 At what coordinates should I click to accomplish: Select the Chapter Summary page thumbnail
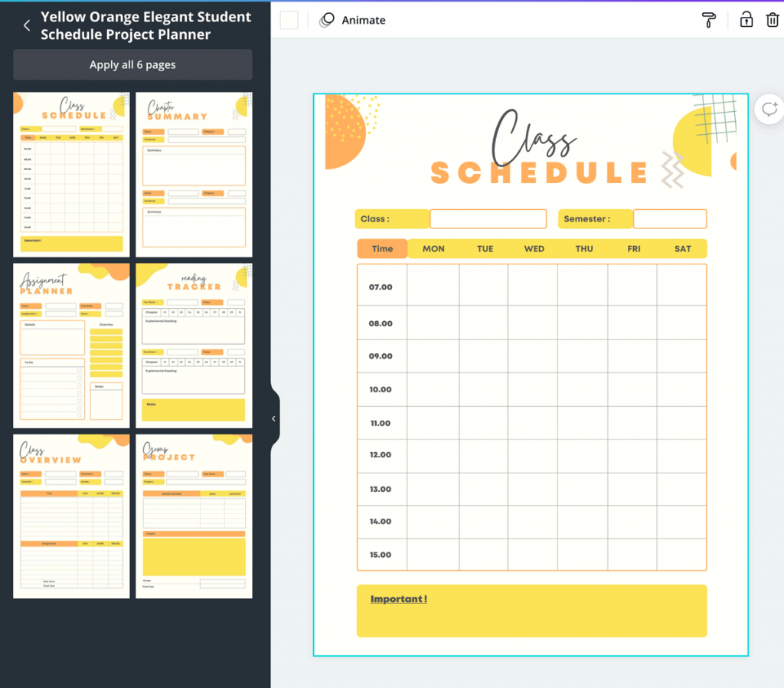(194, 174)
